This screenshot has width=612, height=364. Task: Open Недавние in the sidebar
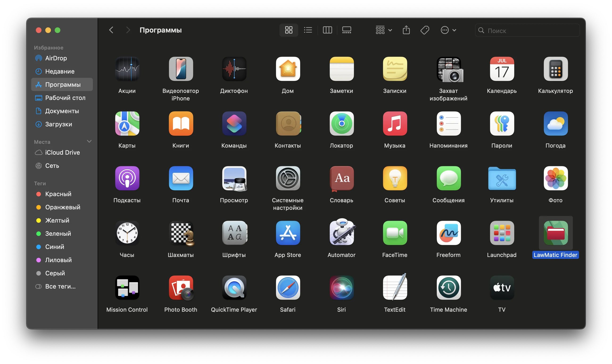(x=62, y=71)
